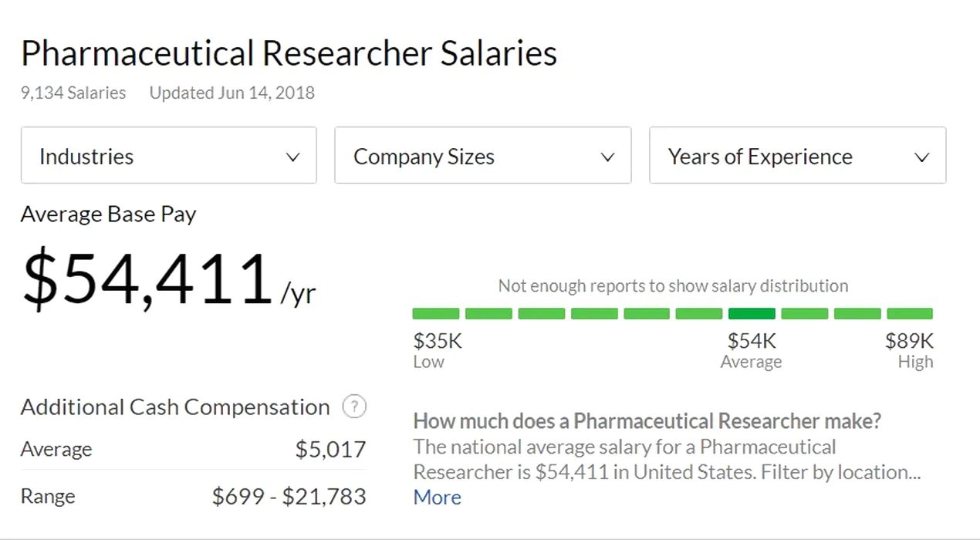Select the dark green average salary segment

752,314
